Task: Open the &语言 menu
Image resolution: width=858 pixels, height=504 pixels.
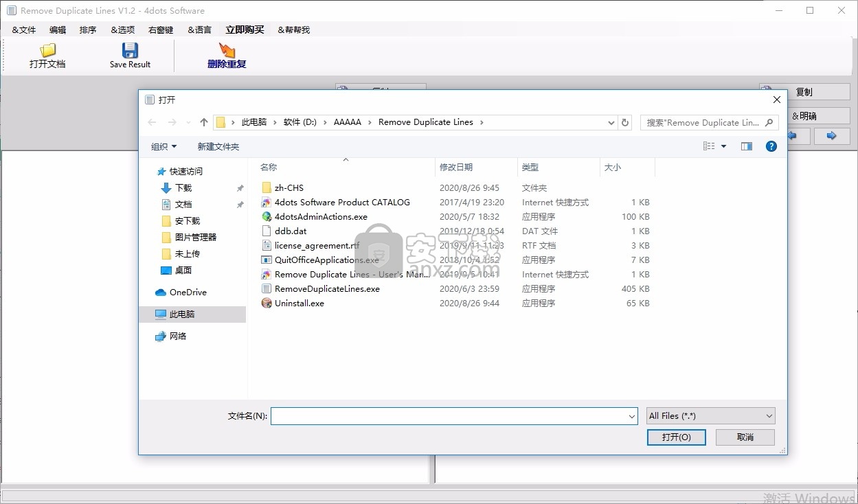Action: point(200,30)
